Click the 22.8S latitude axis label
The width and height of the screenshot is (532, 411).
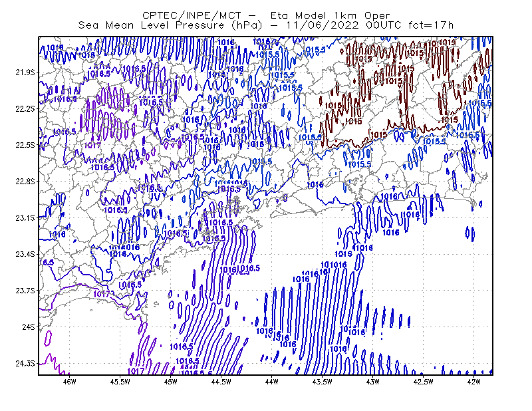coord(25,182)
